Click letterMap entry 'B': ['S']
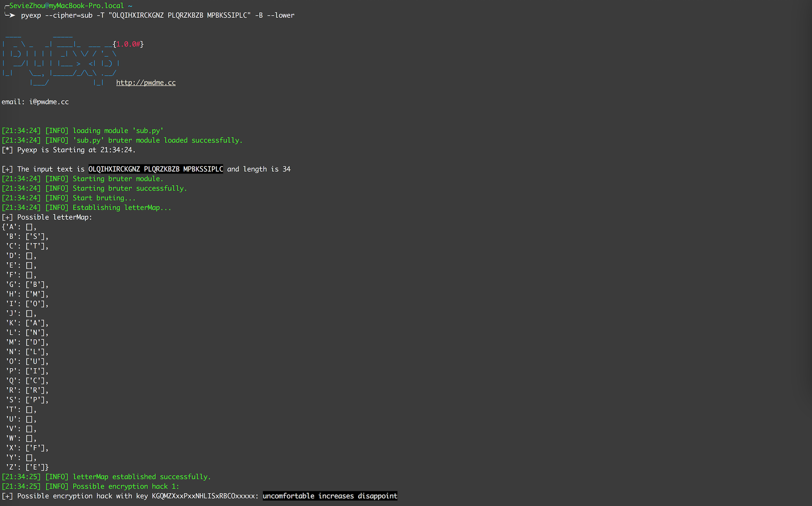 click(x=27, y=236)
